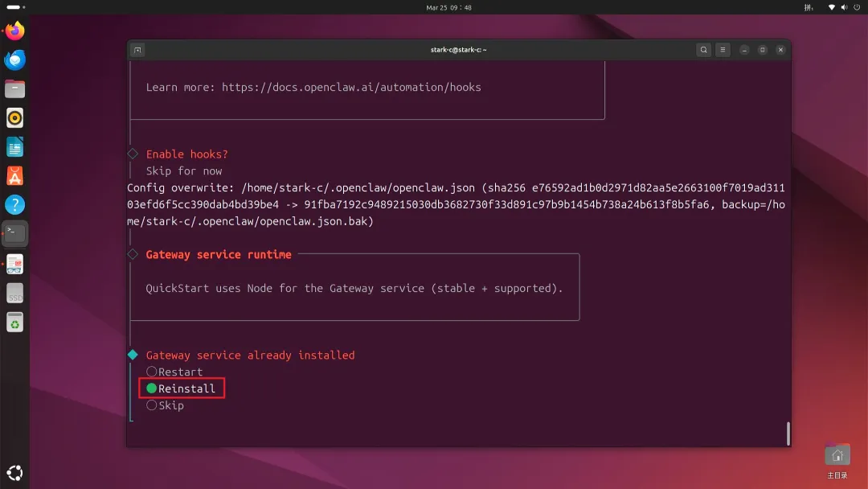Image resolution: width=868 pixels, height=489 pixels.
Task: Open terminal search with the magnifier icon
Action: (703, 50)
